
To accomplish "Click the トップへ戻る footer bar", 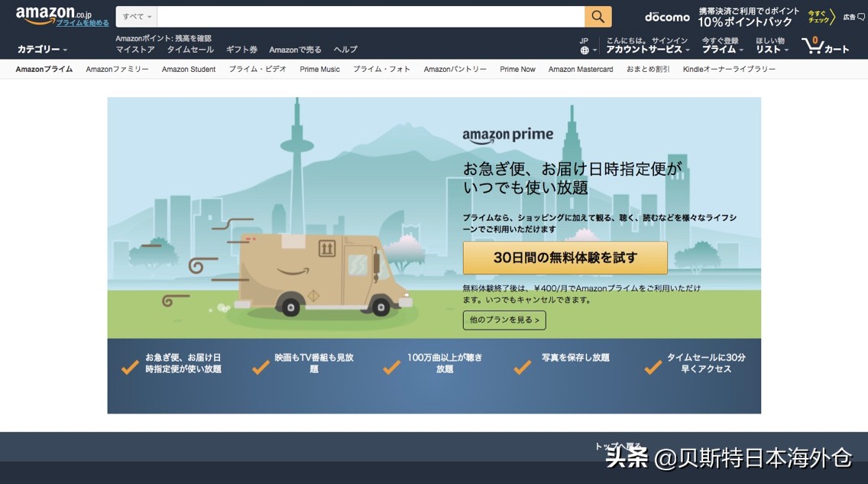I will click(434, 447).
